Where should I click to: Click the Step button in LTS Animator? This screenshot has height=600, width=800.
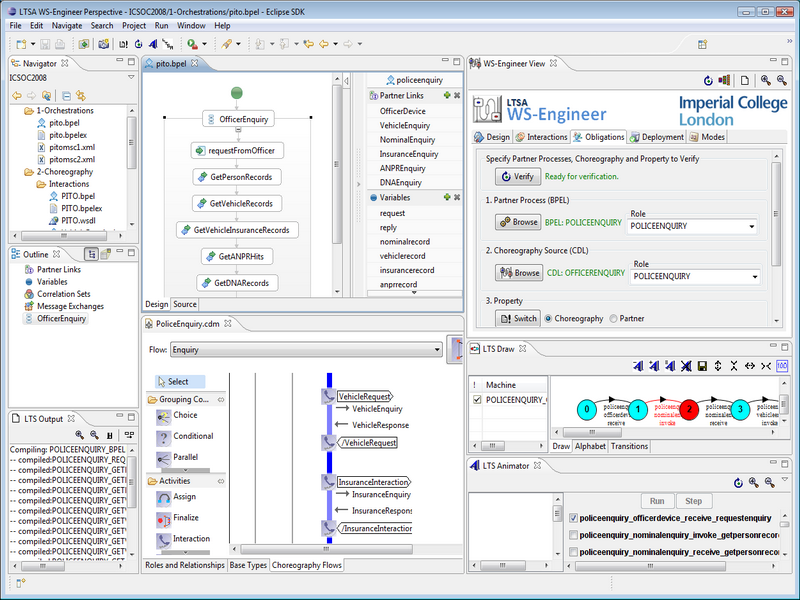pyautogui.click(x=693, y=501)
